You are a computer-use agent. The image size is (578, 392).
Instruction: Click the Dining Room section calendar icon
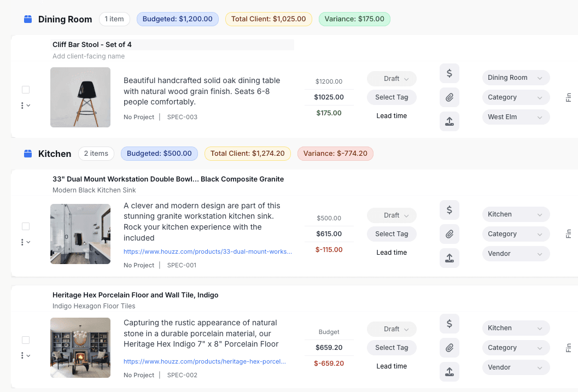pos(28,19)
